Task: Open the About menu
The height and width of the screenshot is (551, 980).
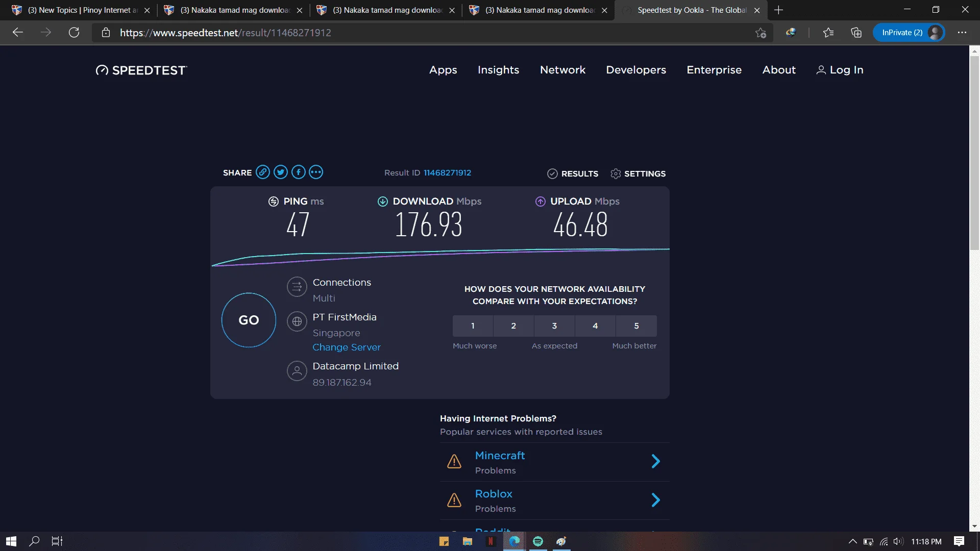Action: tap(779, 70)
